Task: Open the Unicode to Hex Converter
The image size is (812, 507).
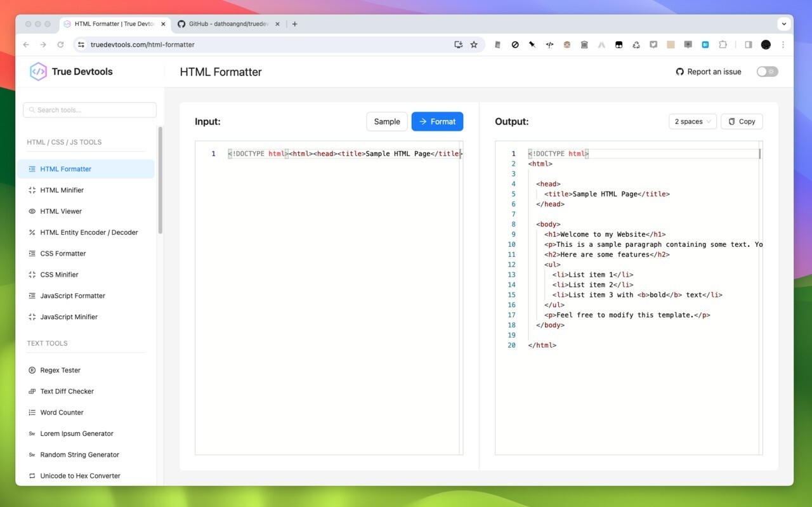Action: pyautogui.click(x=80, y=475)
